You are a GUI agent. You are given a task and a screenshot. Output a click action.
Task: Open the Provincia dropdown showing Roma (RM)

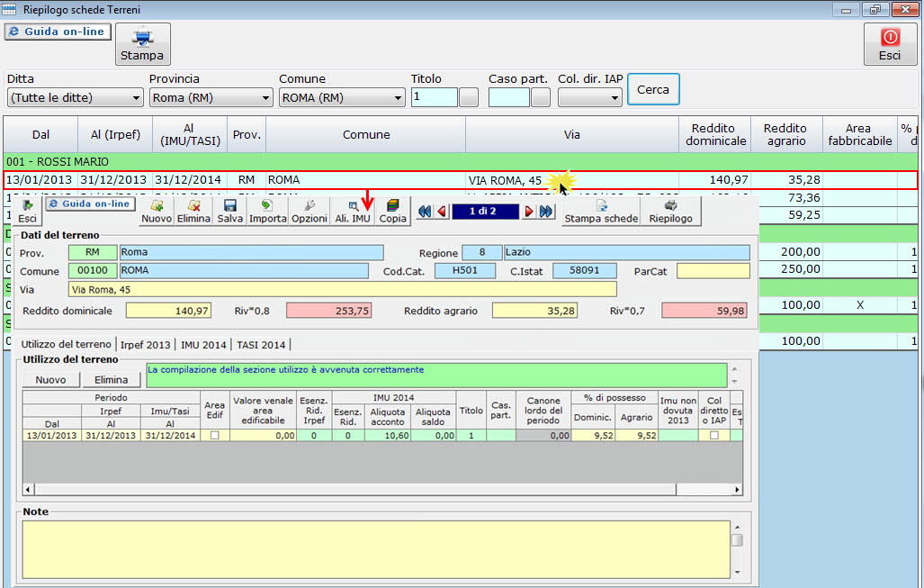click(211, 98)
